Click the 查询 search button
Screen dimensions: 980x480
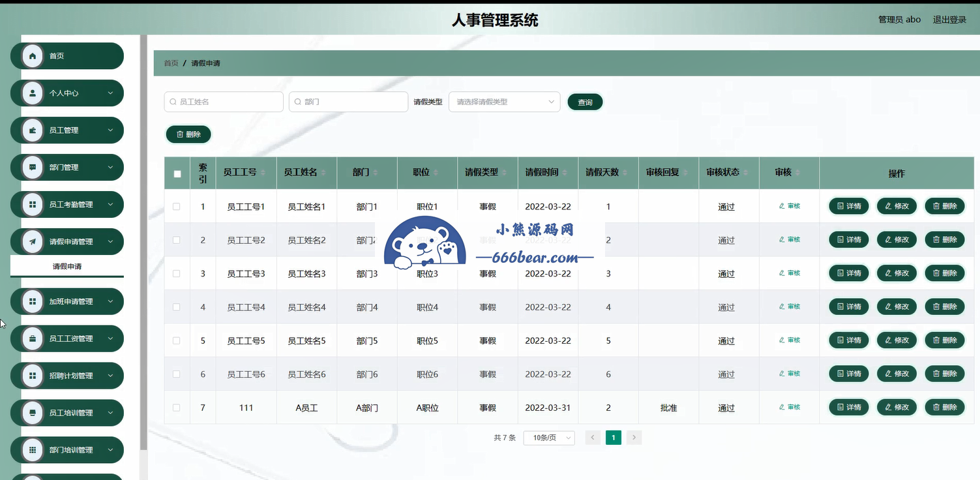click(x=585, y=102)
